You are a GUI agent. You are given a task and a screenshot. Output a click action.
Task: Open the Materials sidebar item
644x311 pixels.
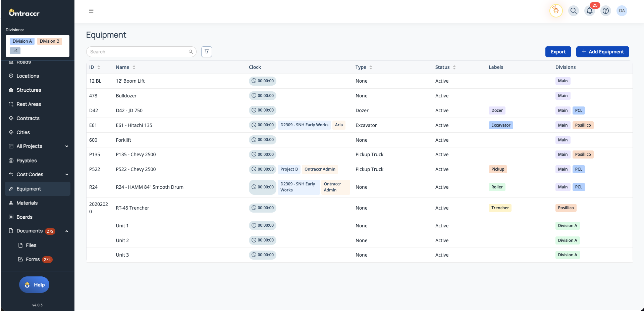[x=27, y=203]
